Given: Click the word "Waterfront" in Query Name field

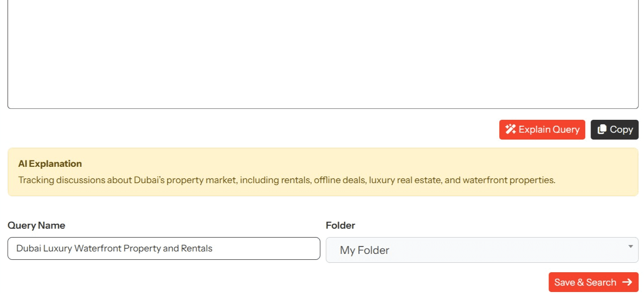Looking at the screenshot, I should [97, 248].
